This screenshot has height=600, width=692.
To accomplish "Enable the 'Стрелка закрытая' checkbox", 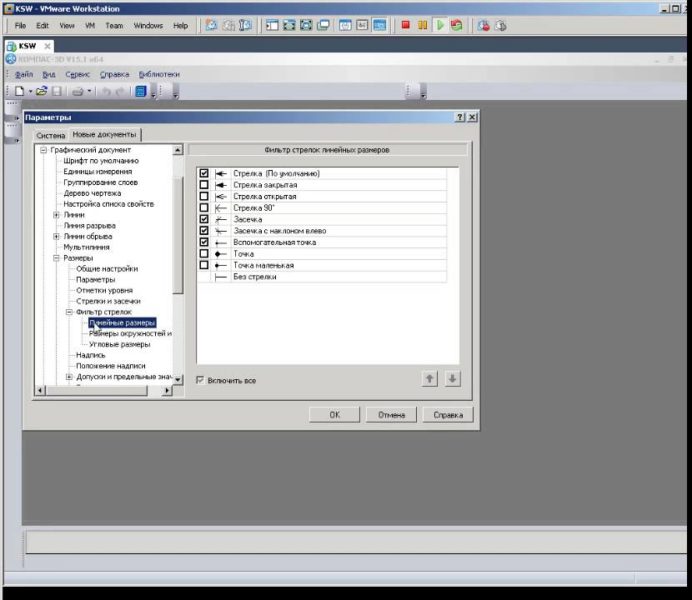I will click(x=204, y=185).
